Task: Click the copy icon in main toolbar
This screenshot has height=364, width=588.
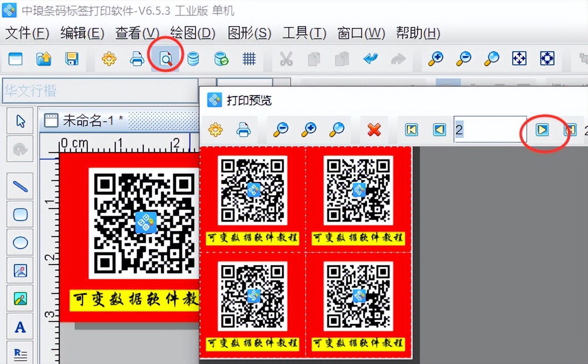Action: [x=314, y=59]
